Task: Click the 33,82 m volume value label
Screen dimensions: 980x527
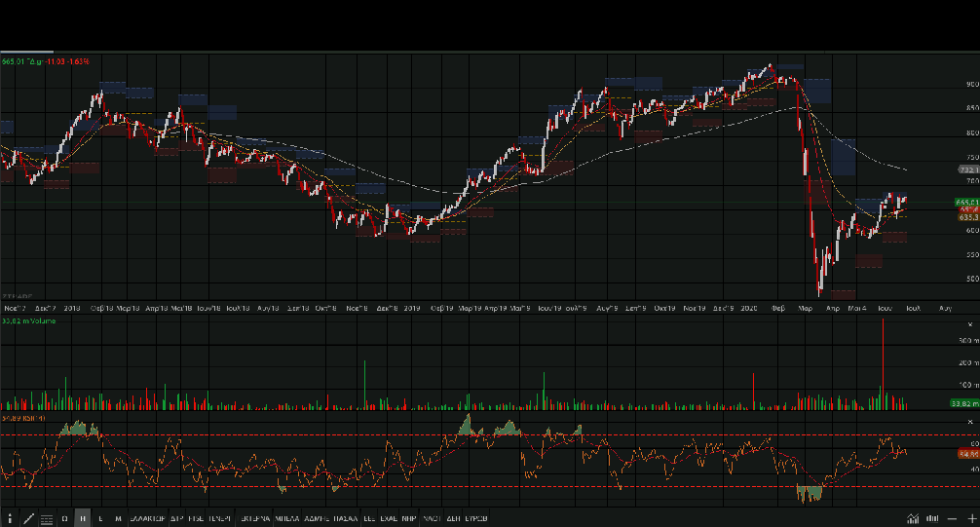Action: [965, 402]
